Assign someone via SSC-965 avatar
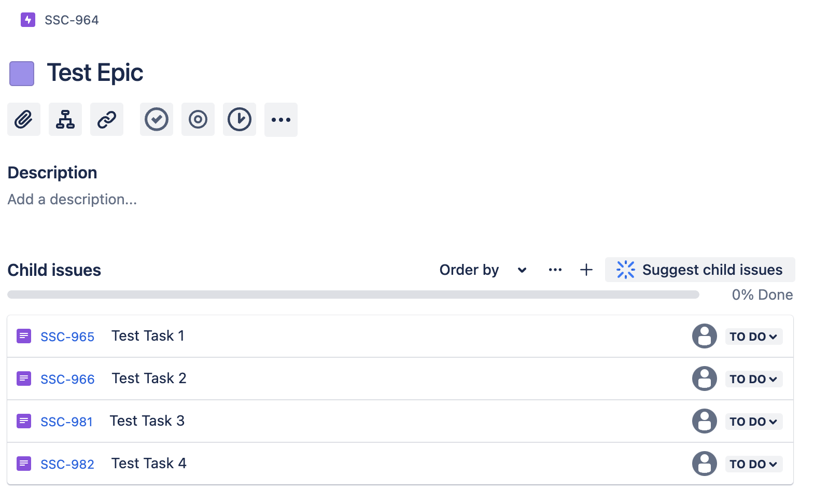The width and height of the screenshot is (814, 504). (704, 336)
